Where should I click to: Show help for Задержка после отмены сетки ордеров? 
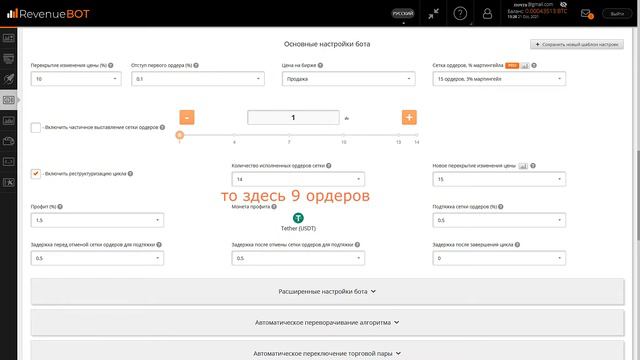(x=357, y=244)
